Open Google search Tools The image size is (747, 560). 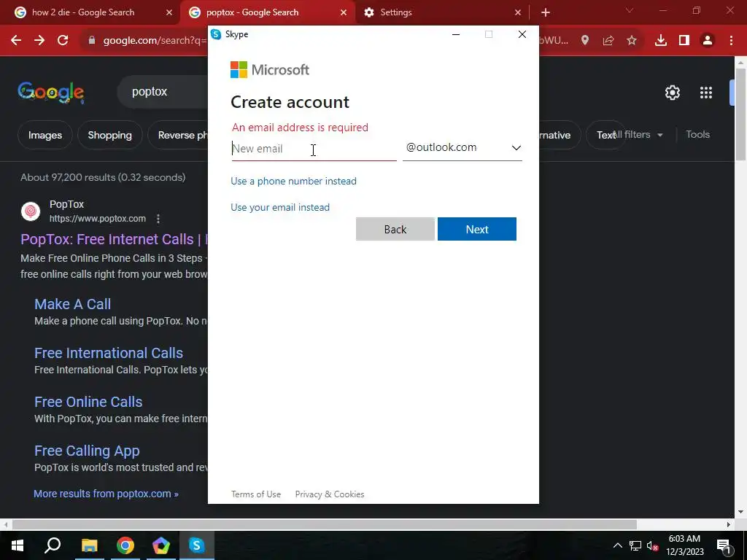coord(697,135)
